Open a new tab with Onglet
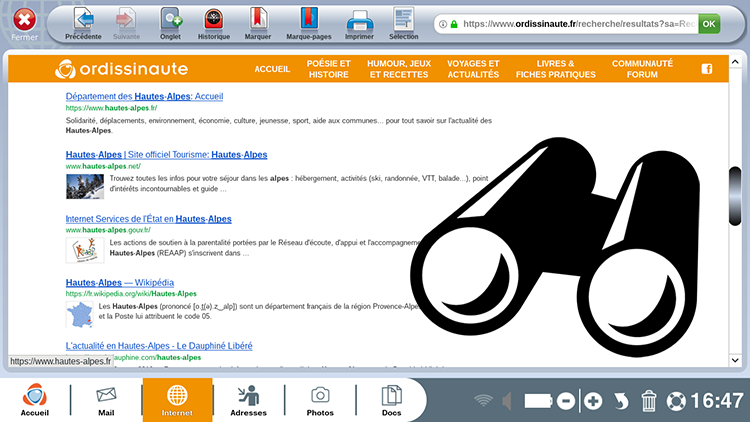The width and height of the screenshot is (750, 422). tap(170, 24)
